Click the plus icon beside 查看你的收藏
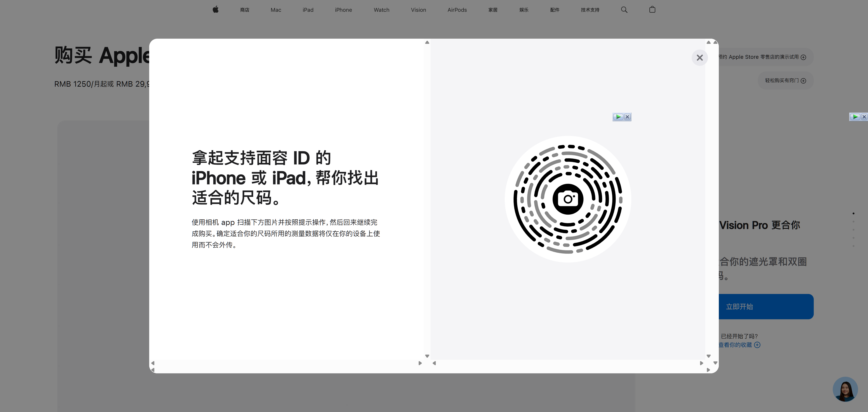This screenshot has width=868, height=412. coord(757,345)
